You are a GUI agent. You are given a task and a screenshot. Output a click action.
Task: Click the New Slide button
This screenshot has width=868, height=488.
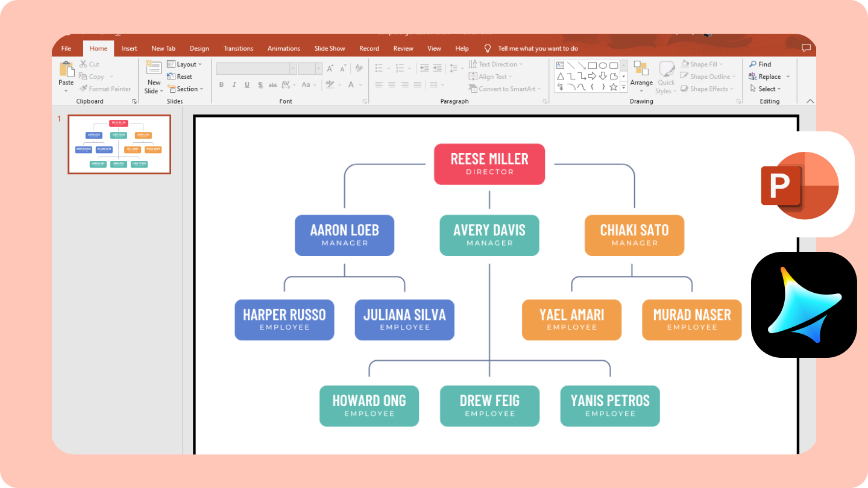tap(153, 75)
